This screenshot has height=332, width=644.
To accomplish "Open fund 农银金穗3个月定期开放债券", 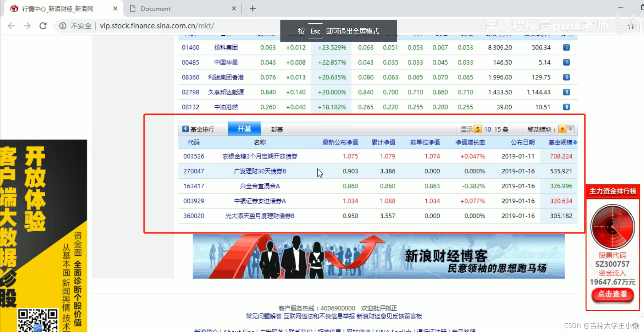I will [259, 156].
